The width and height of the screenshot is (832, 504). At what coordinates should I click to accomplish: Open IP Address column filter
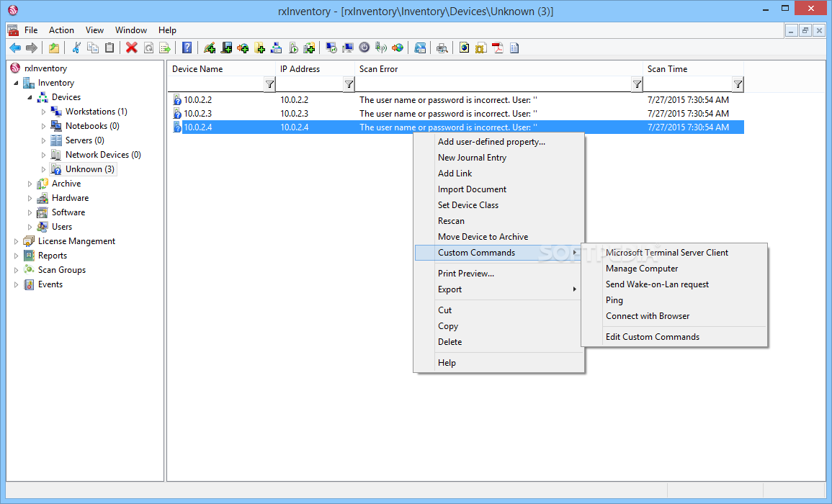(x=349, y=84)
